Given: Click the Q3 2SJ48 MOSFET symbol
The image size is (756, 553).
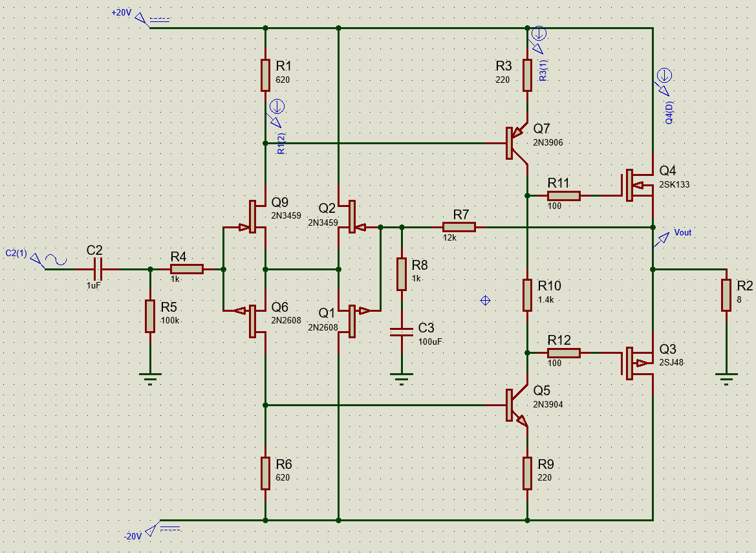Looking at the screenshot, I should (x=638, y=363).
